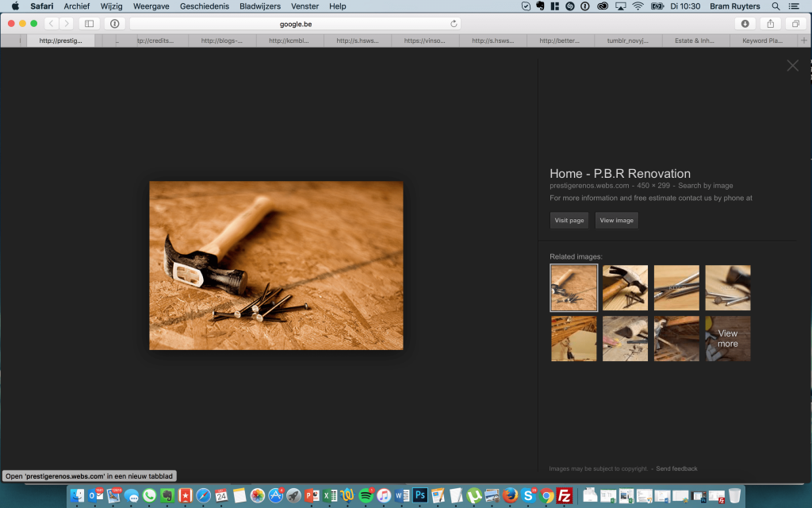Switch to the tumblr_novyj tab
Screen dimensions: 812x508
[628, 40]
